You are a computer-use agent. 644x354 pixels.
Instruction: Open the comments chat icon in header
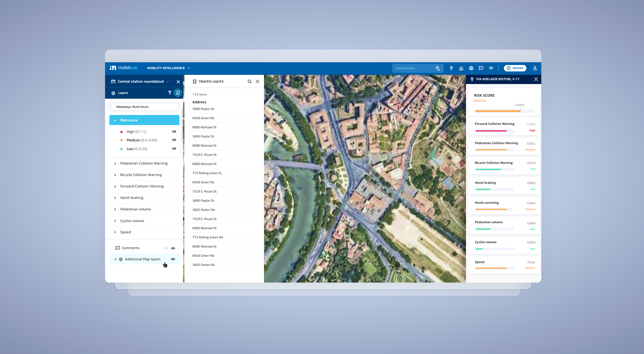[x=481, y=68]
